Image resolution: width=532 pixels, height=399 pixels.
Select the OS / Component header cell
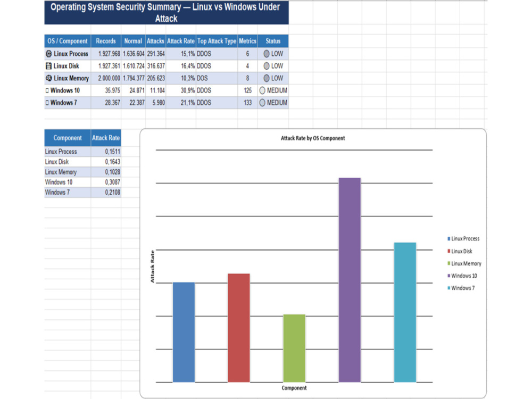point(68,41)
